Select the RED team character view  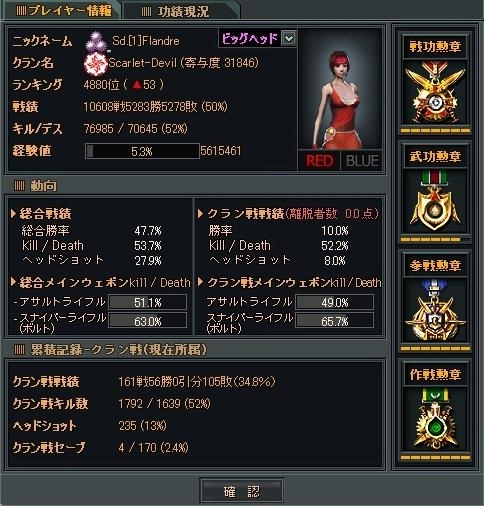coord(319,161)
